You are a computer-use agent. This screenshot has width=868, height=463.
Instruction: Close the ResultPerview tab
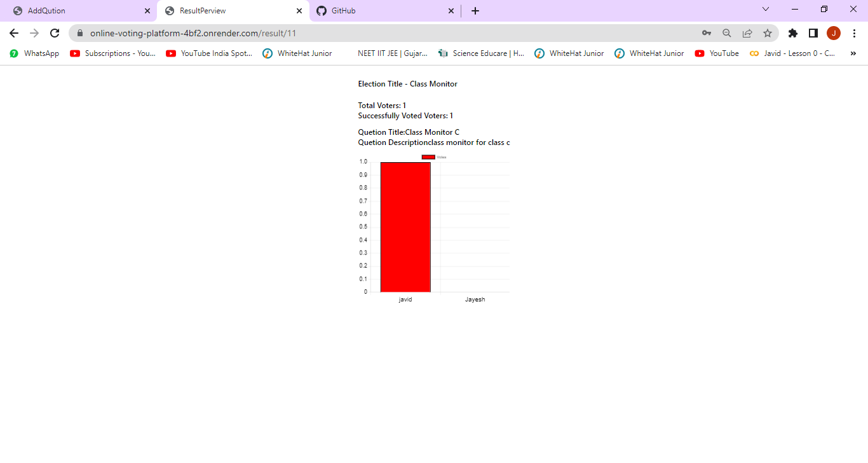tap(299, 11)
